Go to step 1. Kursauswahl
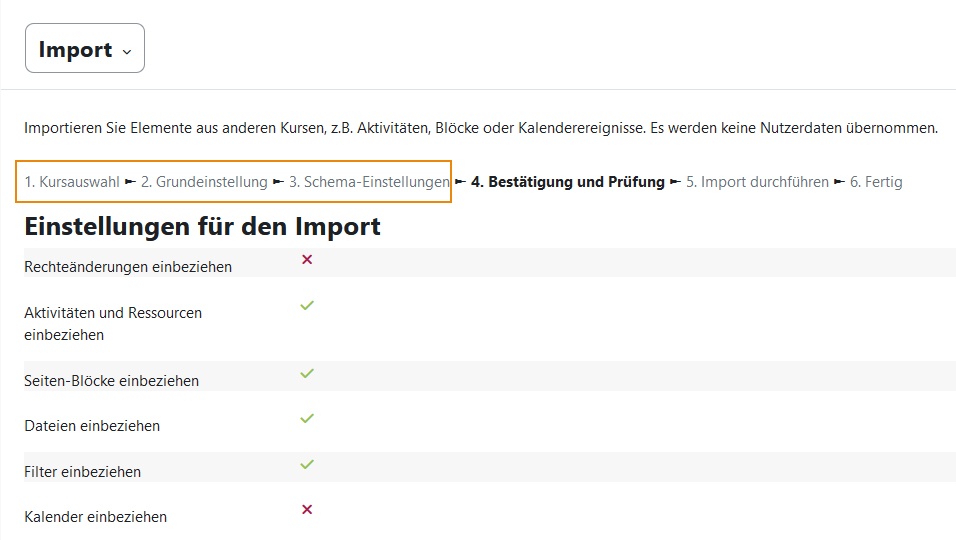This screenshot has height=540, width=956. pos(72,182)
